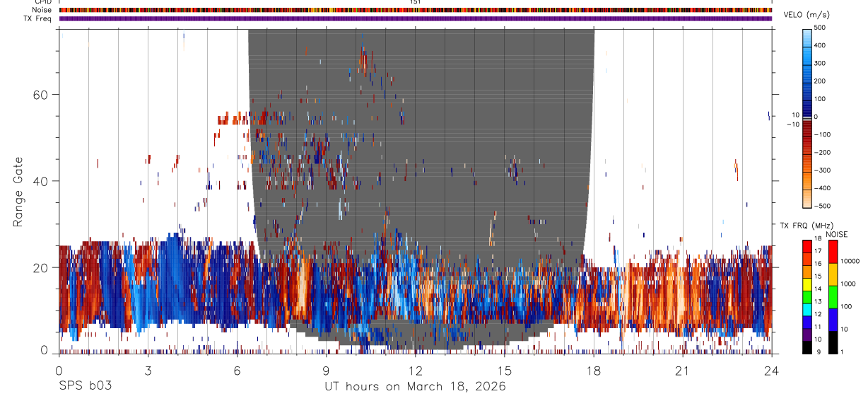Select the yellow NOISE swatch between 1000 and 10000

(x=833, y=274)
